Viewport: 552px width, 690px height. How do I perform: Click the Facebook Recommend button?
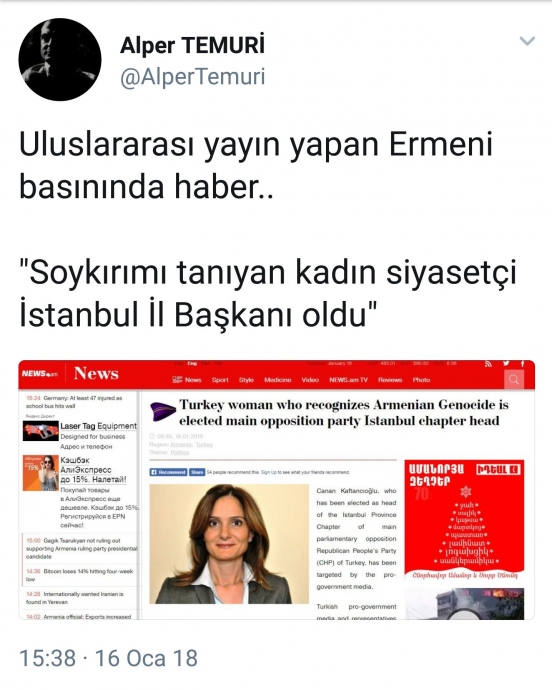[169, 472]
